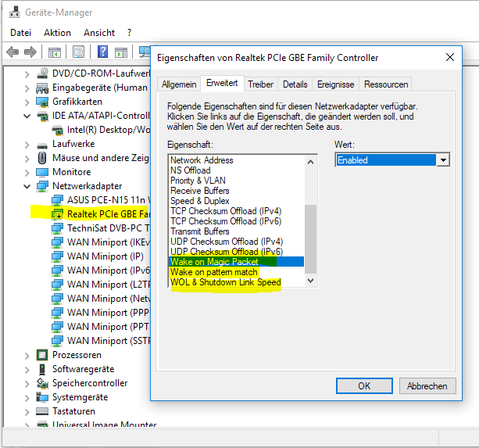Viewport: 479px width, 448px height.
Task: Open the Datei menu
Action: 21,33
